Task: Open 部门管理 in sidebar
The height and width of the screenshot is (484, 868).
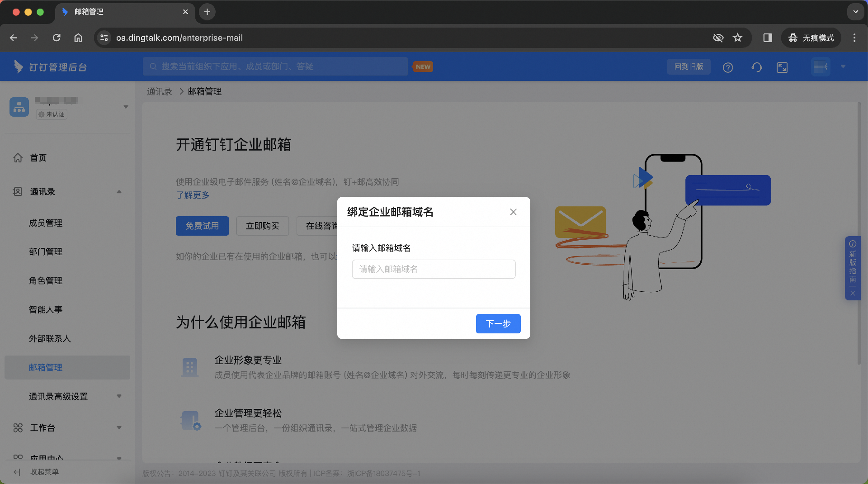Action: (46, 251)
